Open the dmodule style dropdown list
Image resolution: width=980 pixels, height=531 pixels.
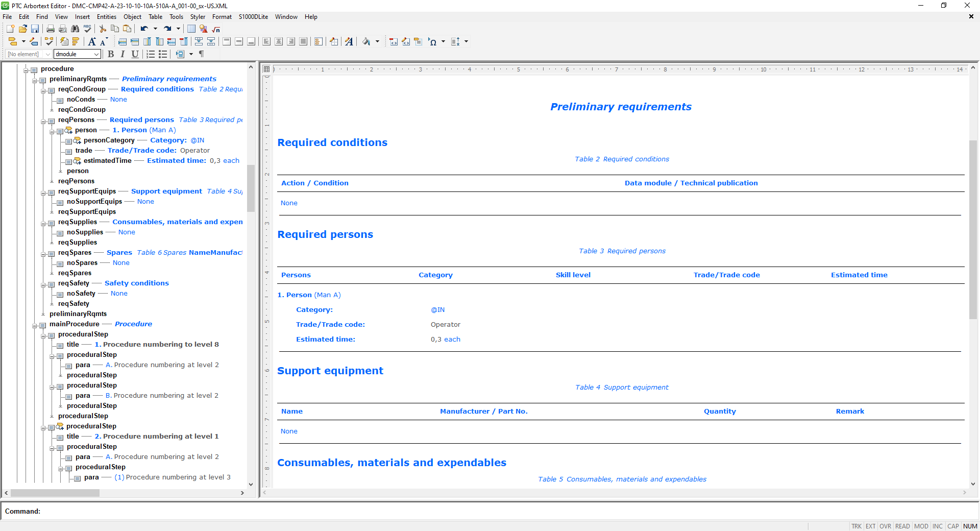coord(97,54)
